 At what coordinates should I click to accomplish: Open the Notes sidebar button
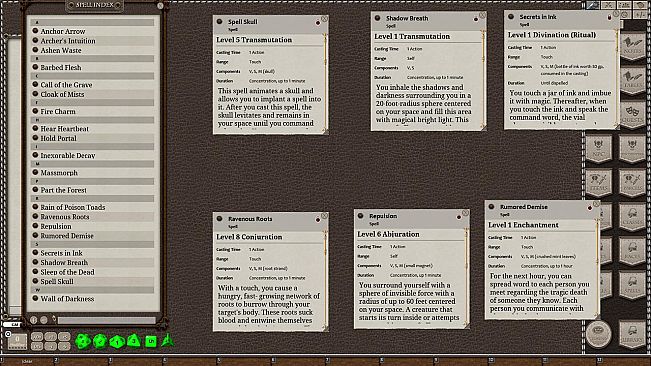click(632, 46)
